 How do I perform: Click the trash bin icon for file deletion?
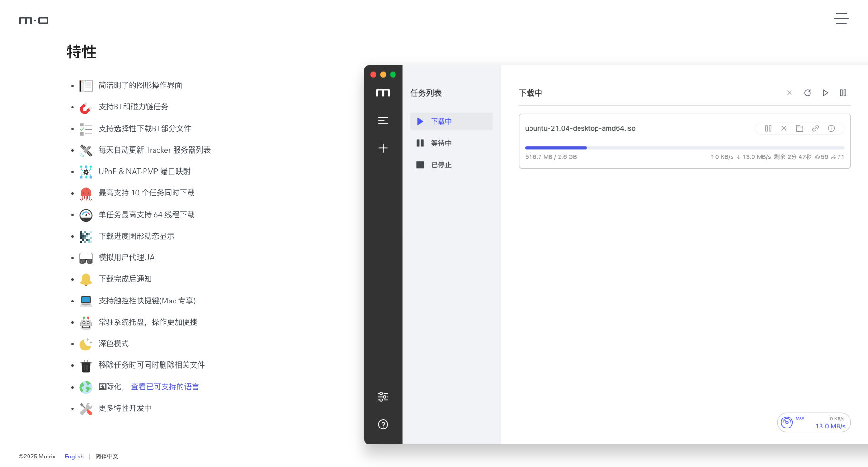pyautogui.click(x=86, y=366)
